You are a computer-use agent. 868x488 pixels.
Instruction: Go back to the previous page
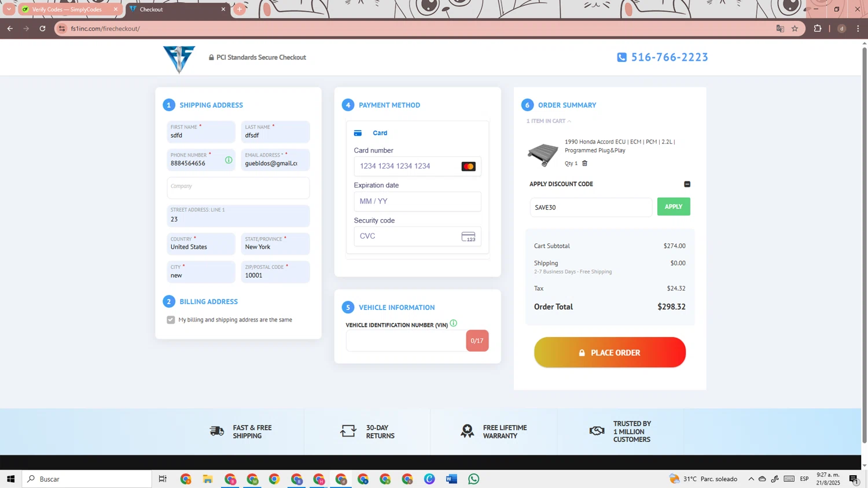tap(10, 28)
